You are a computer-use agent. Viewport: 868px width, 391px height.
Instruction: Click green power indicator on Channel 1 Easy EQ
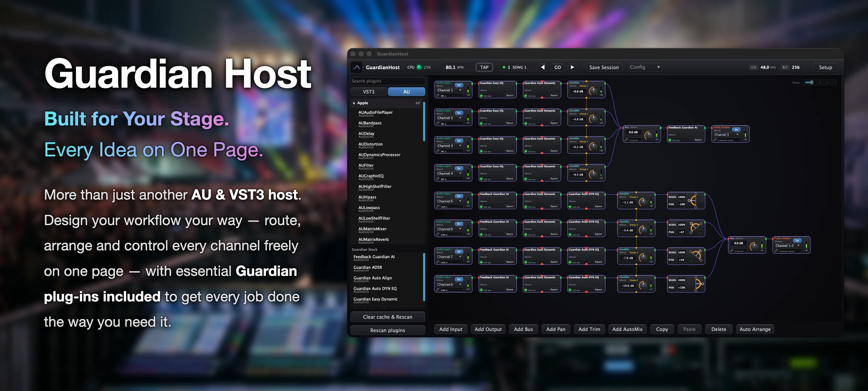click(481, 96)
